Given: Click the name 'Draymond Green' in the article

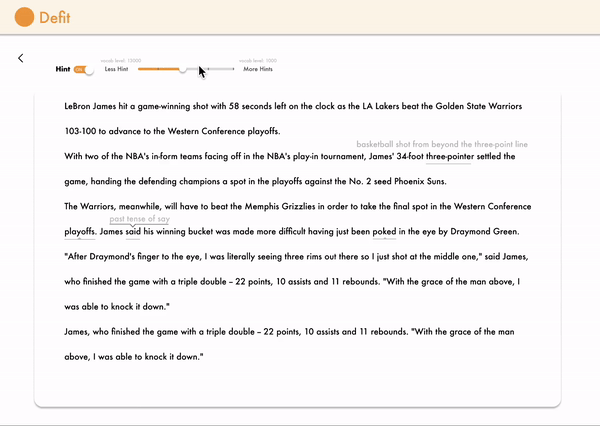Looking at the screenshot, I should click(484, 232).
